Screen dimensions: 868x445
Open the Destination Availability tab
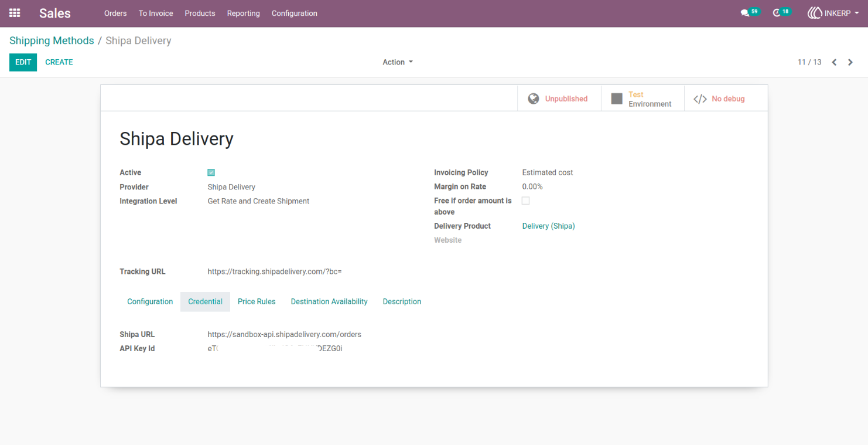click(329, 301)
